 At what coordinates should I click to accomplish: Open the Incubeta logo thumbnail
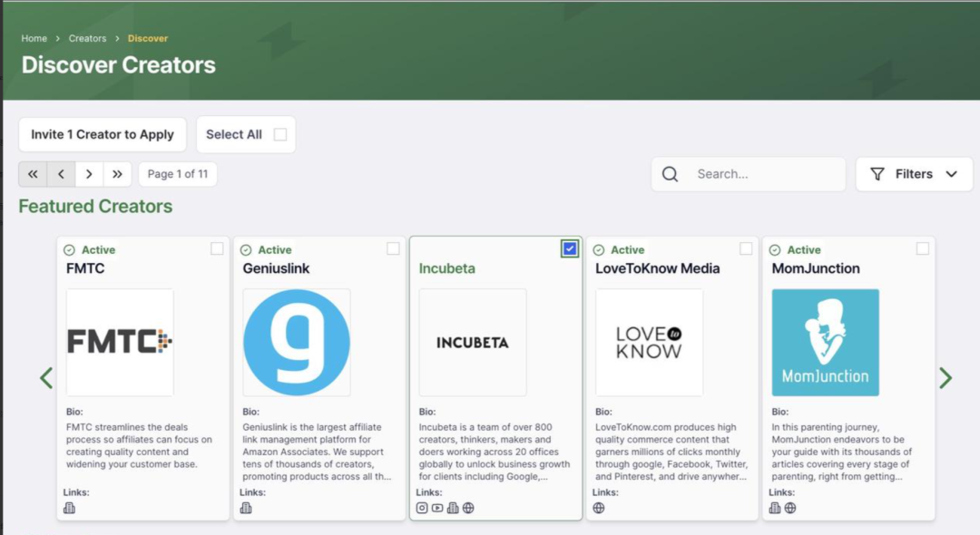(473, 342)
